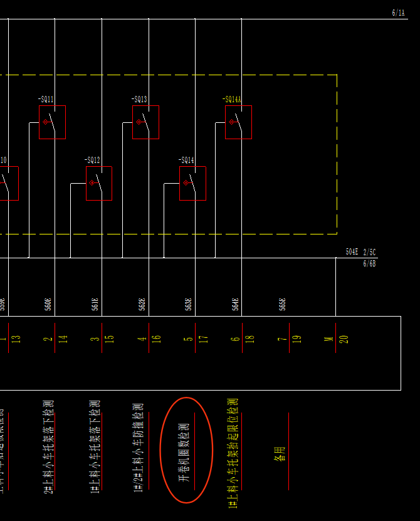Click the -SQ13 device label

(139, 99)
